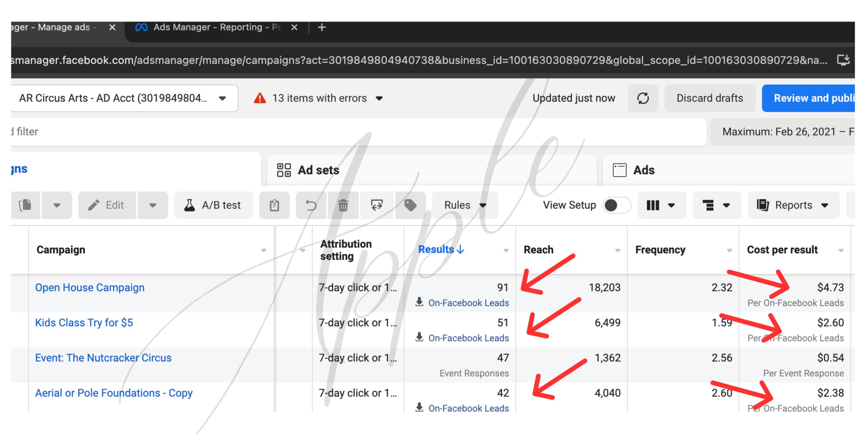868x434 pixels.
Task: Click Updated just now status text
Action: pyautogui.click(x=574, y=98)
